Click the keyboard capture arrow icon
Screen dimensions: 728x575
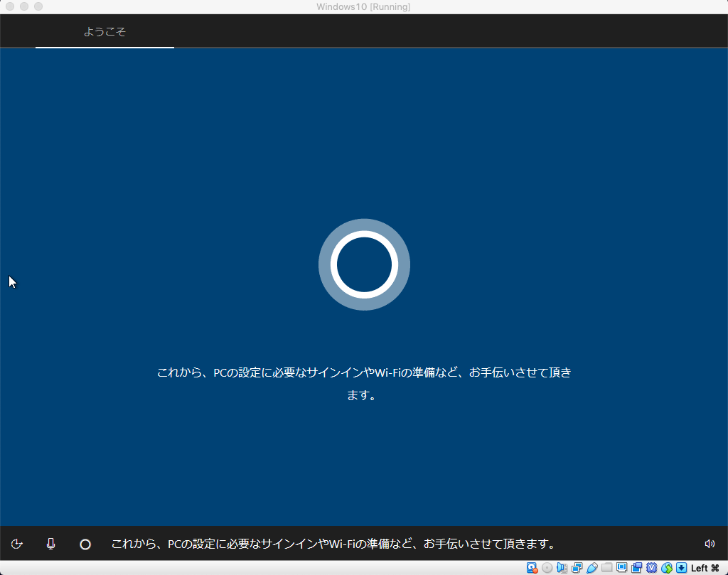681,568
